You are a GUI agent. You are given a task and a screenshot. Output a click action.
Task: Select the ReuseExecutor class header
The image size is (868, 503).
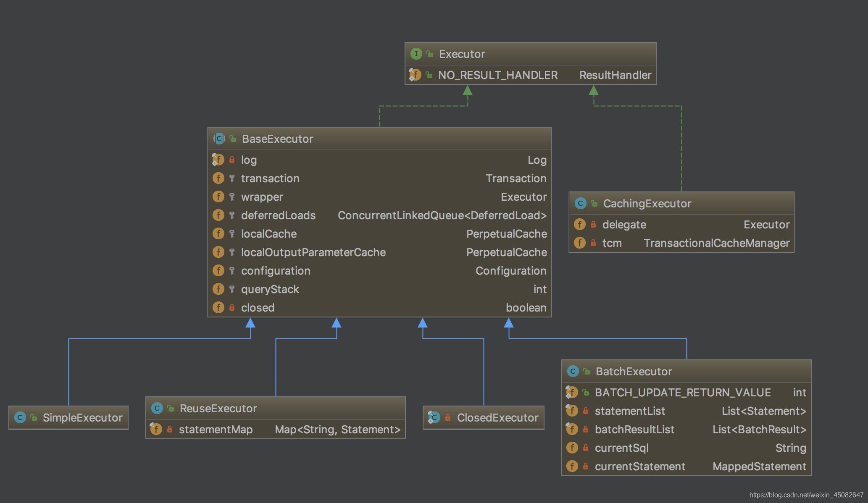(x=218, y=408)
